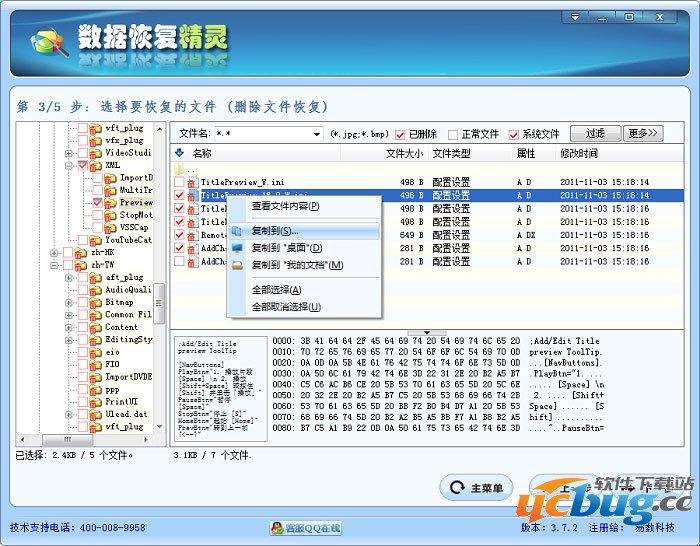Click the FIO folder icon

point(96,365)
